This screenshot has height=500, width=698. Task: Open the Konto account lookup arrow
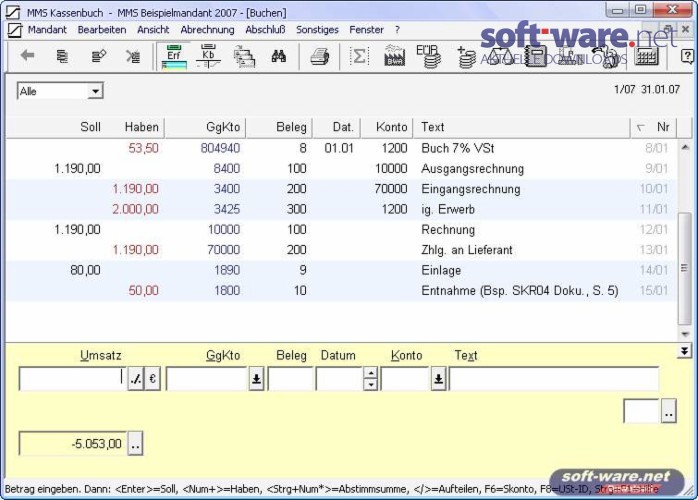(x=438, y=379)
